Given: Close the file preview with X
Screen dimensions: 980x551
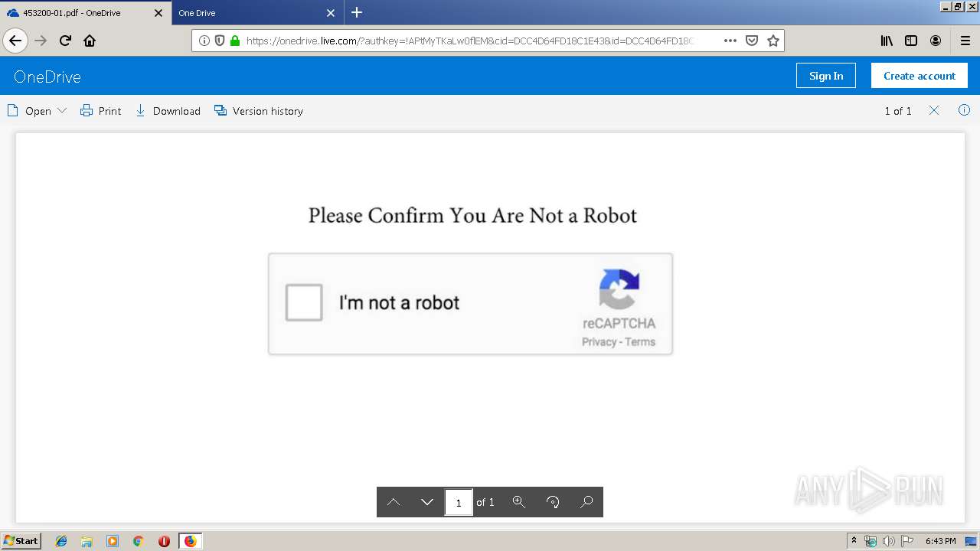Looking at the screenshot, I should [x=934, y=110].
